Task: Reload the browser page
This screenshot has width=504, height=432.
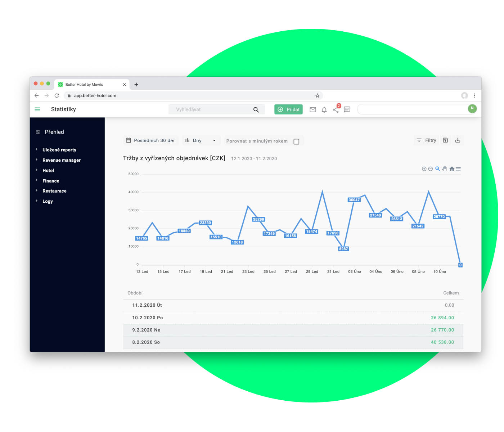Action: 57,95
